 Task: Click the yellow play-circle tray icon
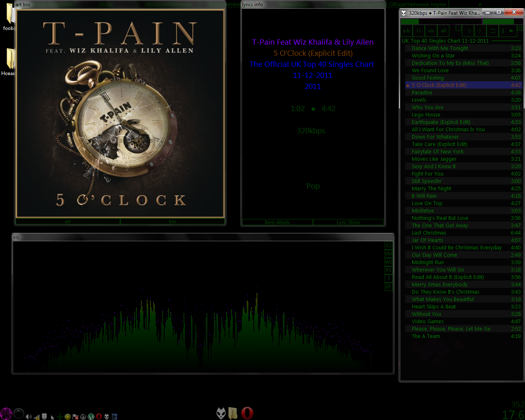pos(68,417)
